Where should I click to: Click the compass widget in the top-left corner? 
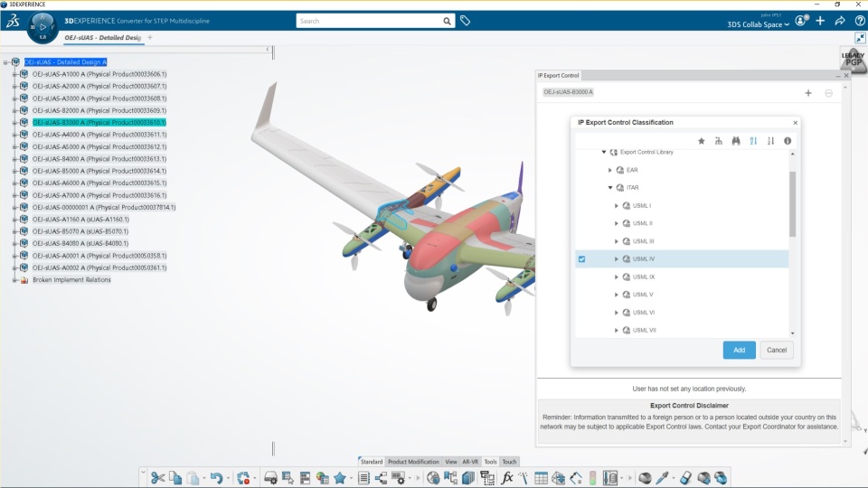click(x=42, y=27)
